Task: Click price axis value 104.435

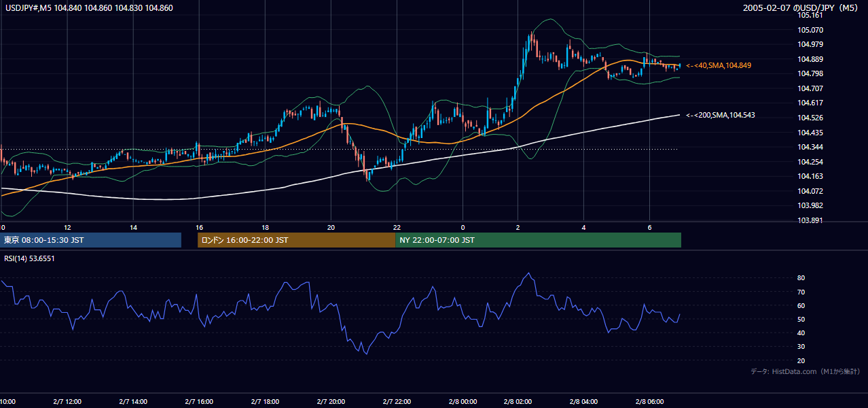Action: tap(810, 133)
